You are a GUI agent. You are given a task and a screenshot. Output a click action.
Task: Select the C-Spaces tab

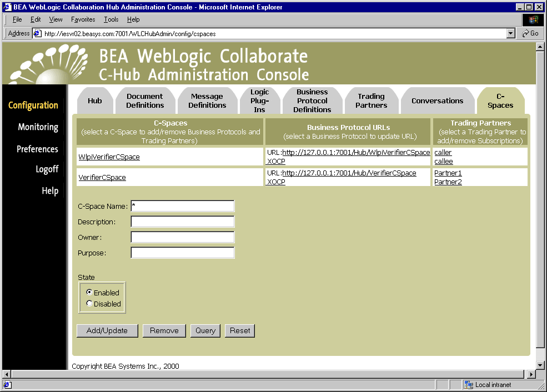click(500, 101)
